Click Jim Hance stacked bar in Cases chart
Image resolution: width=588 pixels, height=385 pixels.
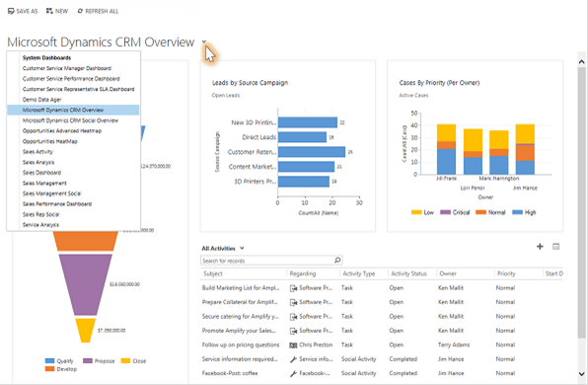[x=525, y=149]
